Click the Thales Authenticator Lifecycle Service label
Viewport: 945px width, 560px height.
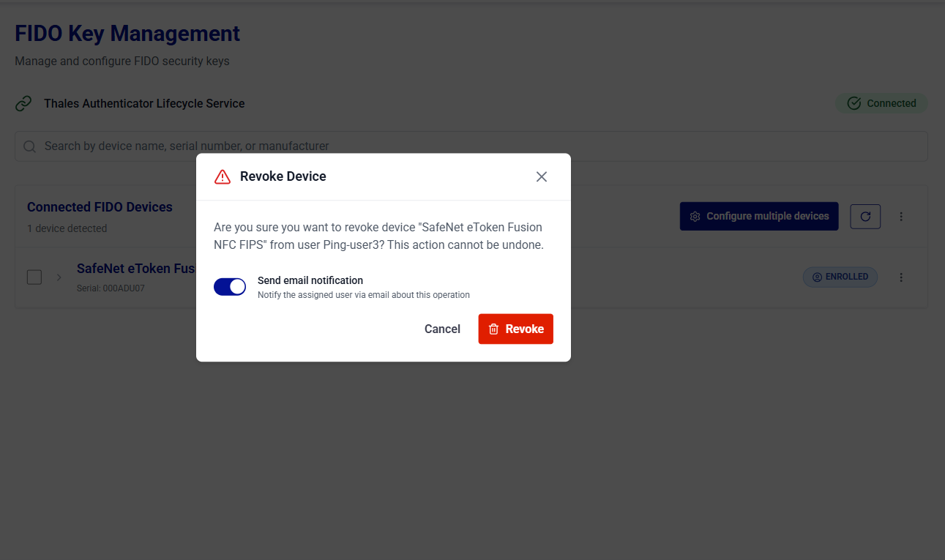pyautogui.click(x=144, y=104)
